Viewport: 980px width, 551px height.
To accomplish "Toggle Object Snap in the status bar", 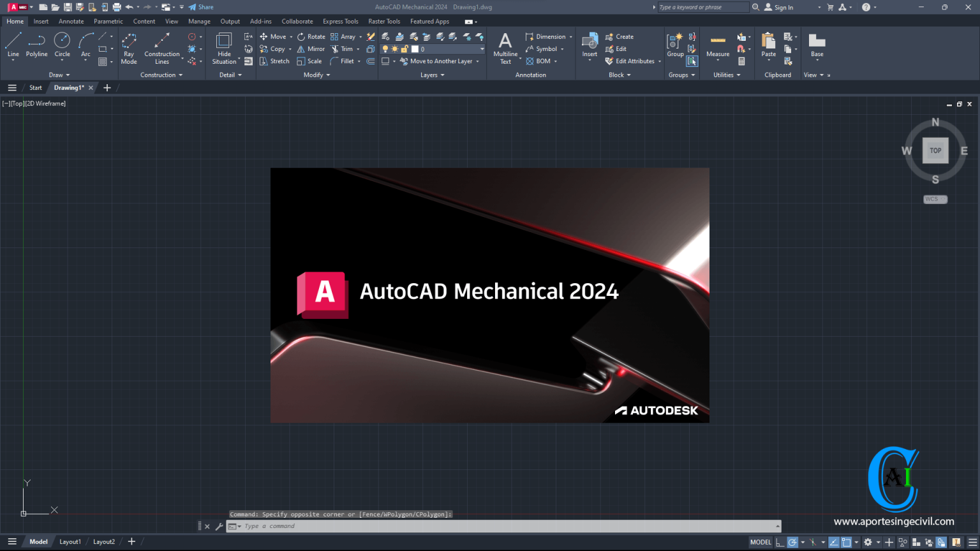I will coord(846,541).
